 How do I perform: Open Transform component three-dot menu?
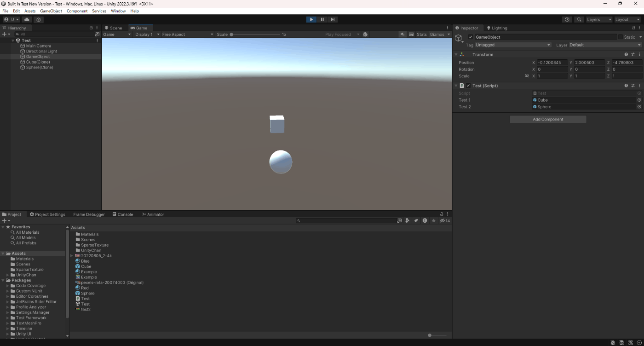(639, 54)
